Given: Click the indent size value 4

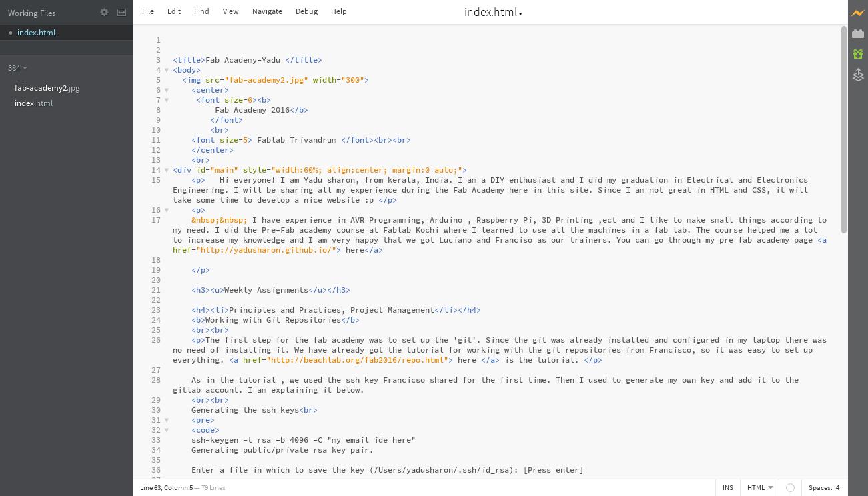Looking at the screenshot, I should click(x=837, y=487).
